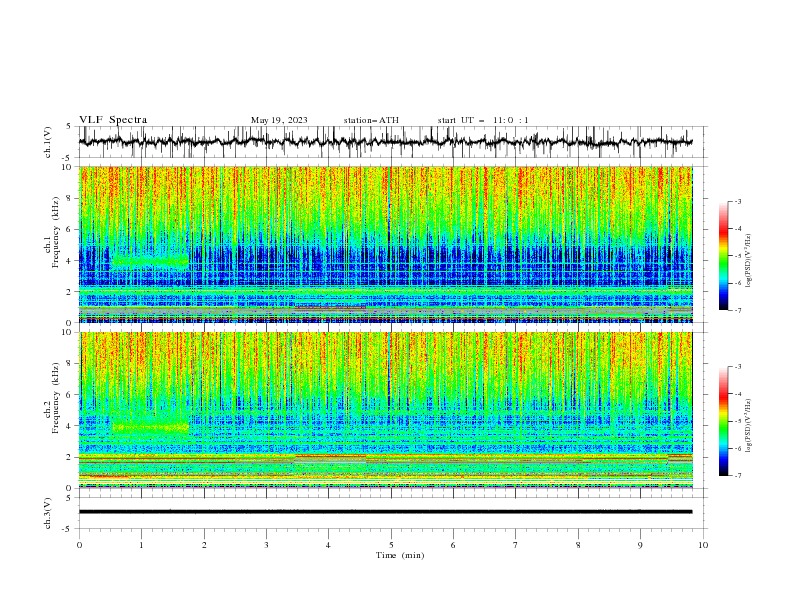Click time axis tick label "9"

pos(640,545)
